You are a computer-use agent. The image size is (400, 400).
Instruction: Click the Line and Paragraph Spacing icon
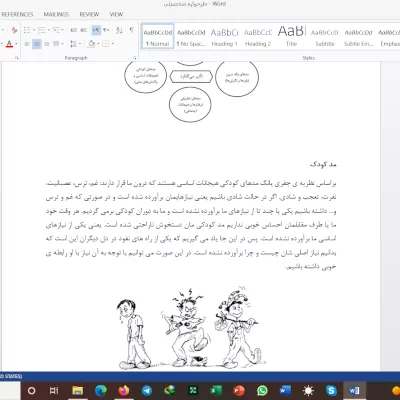click(73, 44)
